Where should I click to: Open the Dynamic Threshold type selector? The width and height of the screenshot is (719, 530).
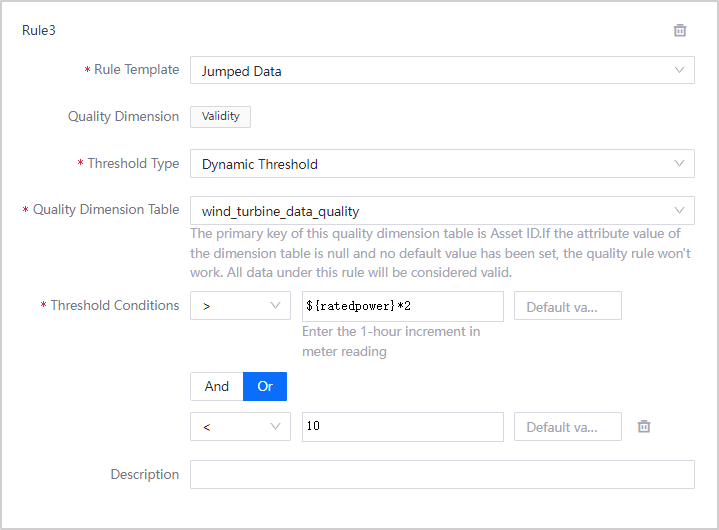430,164
